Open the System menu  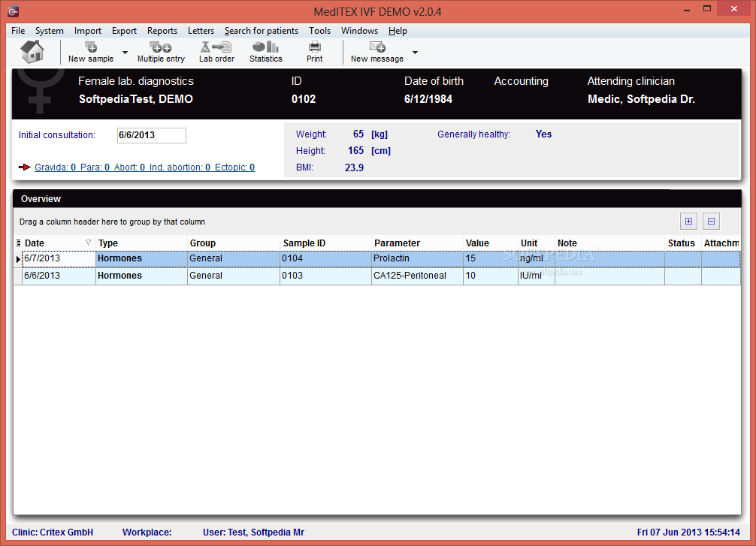point(49,30)
